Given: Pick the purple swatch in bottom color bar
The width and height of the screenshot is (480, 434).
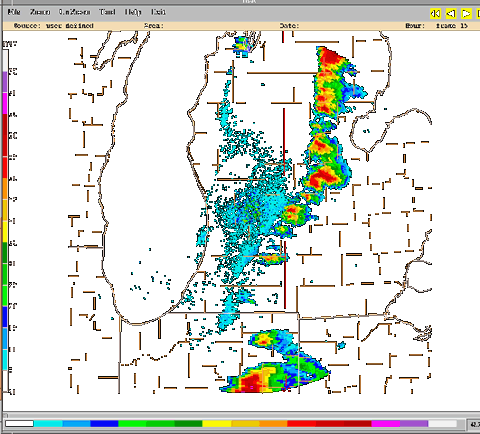Looking at the screenshot, I should point(414,424).
